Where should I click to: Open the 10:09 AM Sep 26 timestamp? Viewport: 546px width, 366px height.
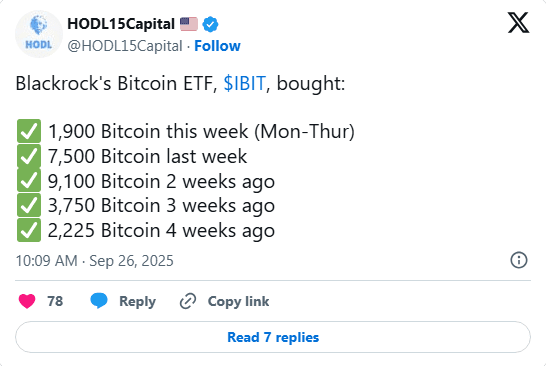click(x=95, y=261)
